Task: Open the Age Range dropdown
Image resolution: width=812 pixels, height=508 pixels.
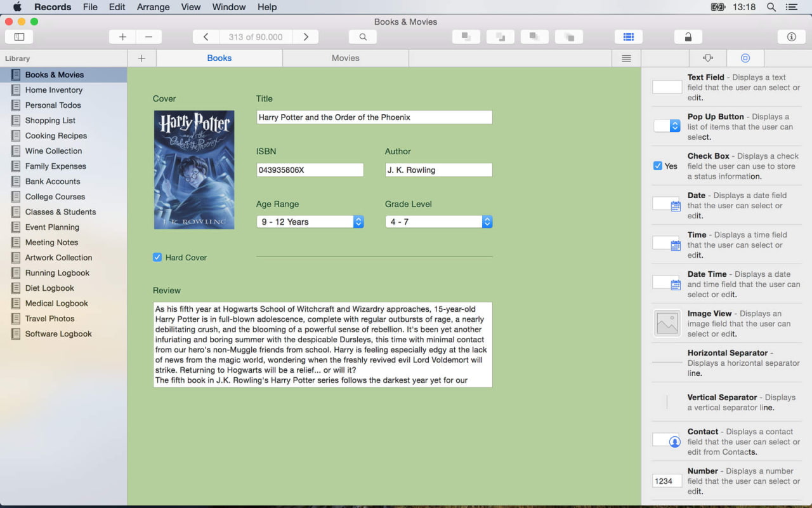Action: click(310, 222)
